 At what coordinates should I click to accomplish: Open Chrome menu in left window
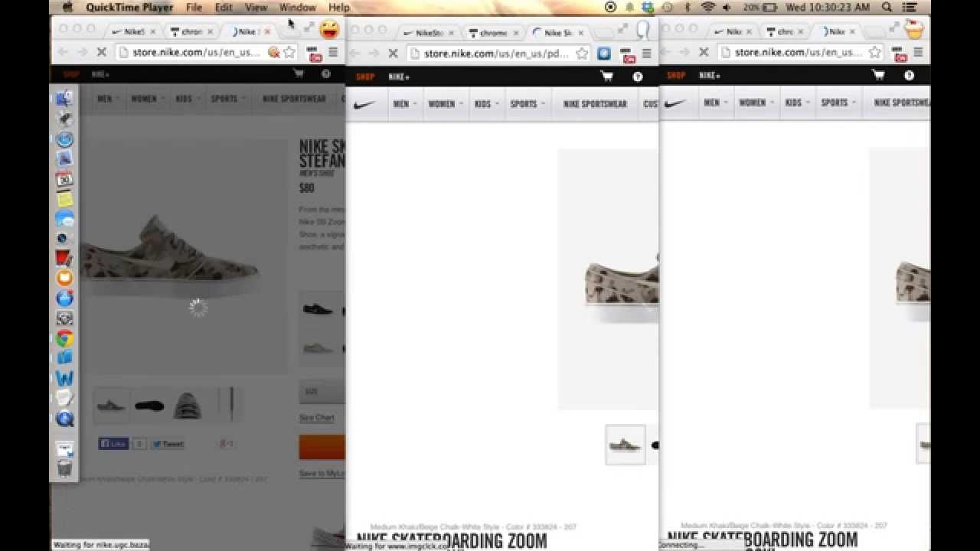click(x=333, y=52)
